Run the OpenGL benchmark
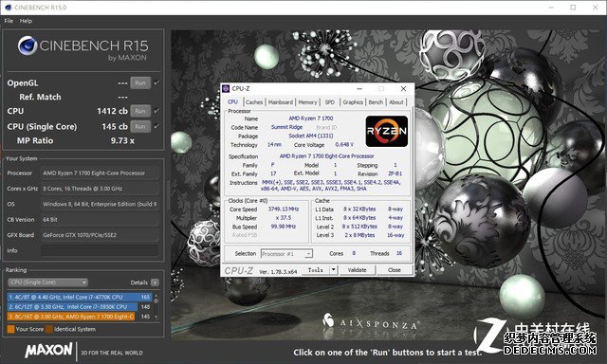The height and width of the screenshot is (364, 607). click(140, 82)
